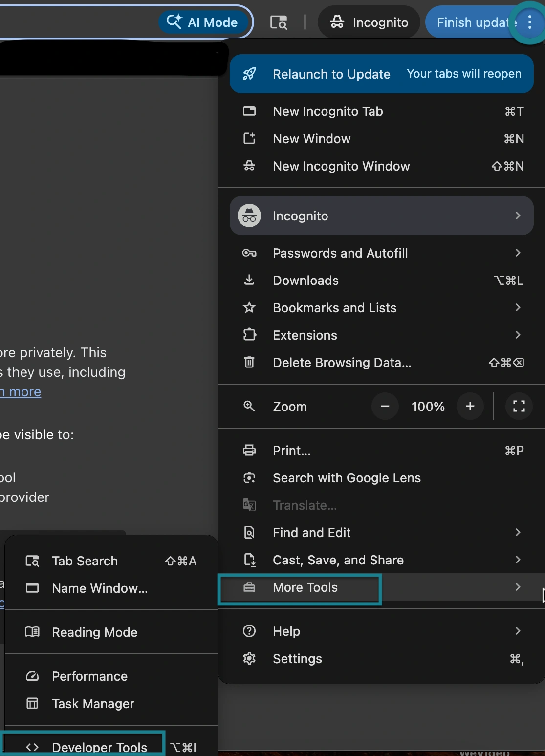Click the rocket icon in Relaunch banner
This screenshot has height=756, width=545.
click(249, 74)
